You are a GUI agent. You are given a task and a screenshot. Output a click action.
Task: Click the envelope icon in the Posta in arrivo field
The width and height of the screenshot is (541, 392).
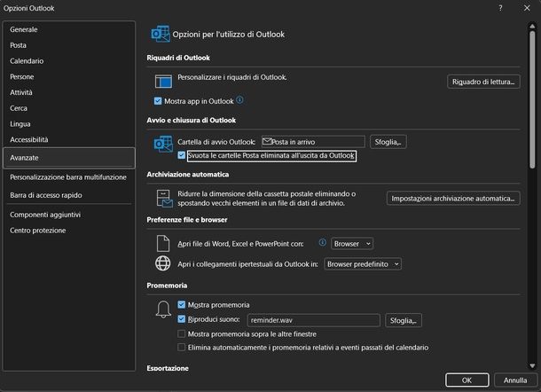click(x=267, y=141)
